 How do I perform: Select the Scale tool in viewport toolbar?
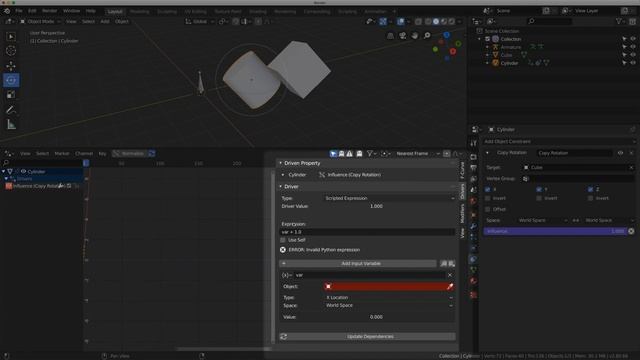pos(11,95)
